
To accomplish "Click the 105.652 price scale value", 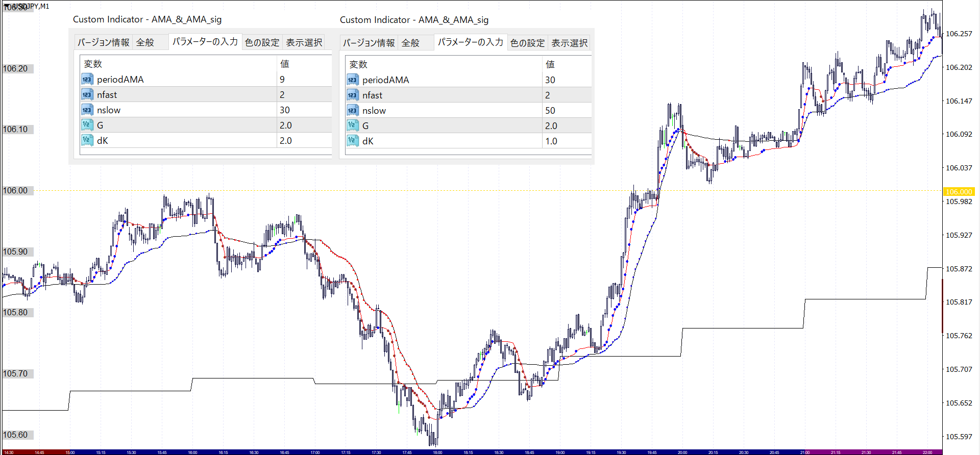I will 959,403.
